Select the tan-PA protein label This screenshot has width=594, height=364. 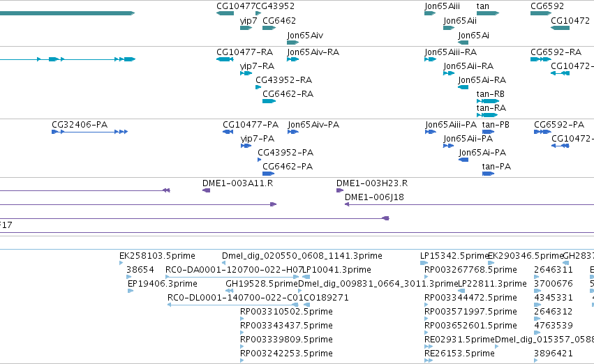click(496, 167)
